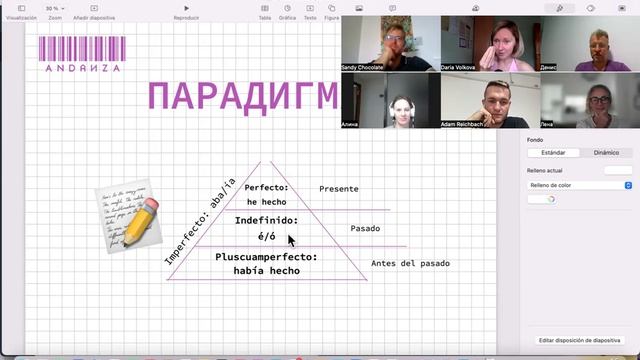This screenshot has width=640, height=360.
Task: Select Sandy Chocolate video tile
Action: click(391, 44)
